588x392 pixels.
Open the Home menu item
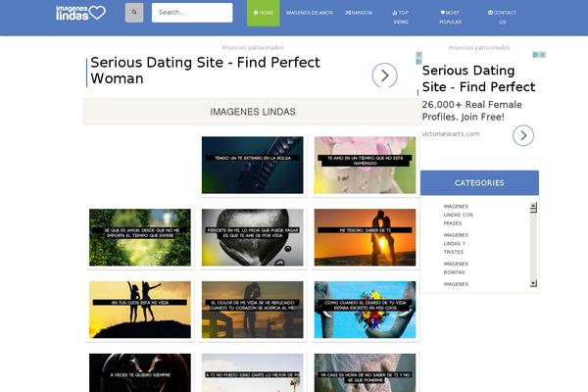tap(264, 13)
